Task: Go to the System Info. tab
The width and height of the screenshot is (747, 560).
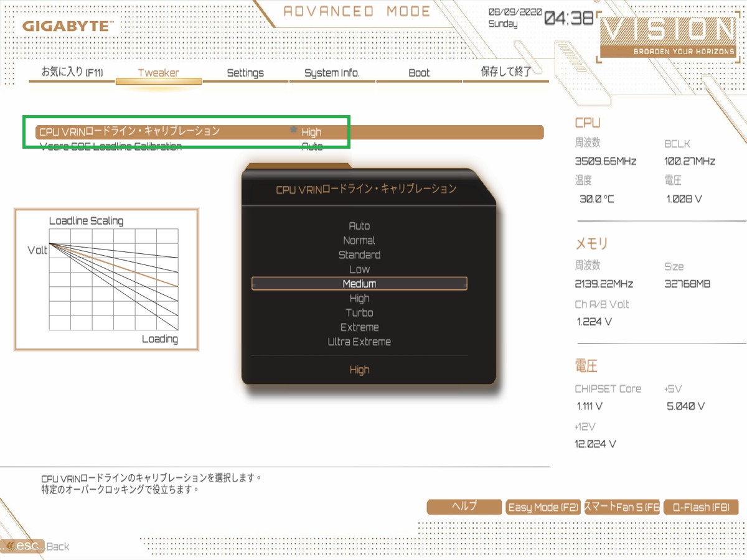Action: (x=332, y=73)
